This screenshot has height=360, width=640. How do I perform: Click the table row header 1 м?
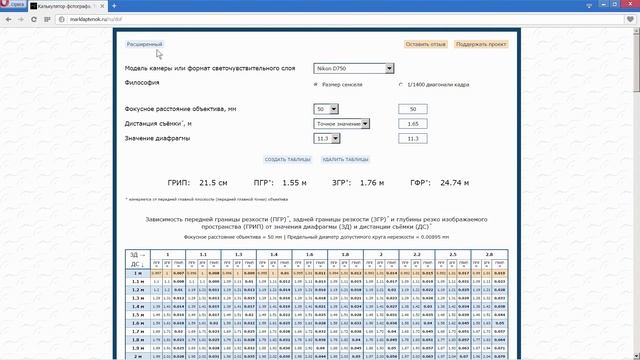[138, 273]
